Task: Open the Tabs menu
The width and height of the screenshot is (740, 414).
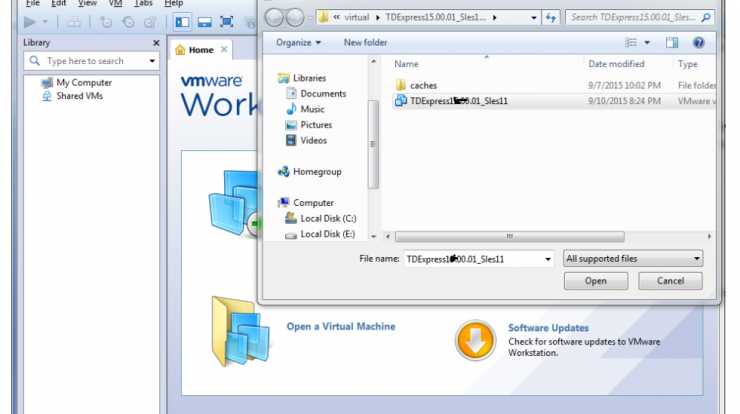Action: pos(143,3)
